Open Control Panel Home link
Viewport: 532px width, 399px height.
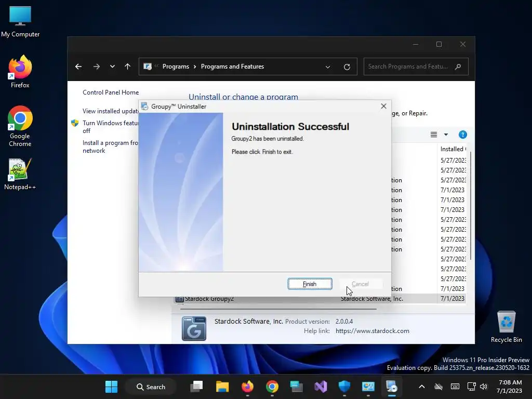[111, 92]
